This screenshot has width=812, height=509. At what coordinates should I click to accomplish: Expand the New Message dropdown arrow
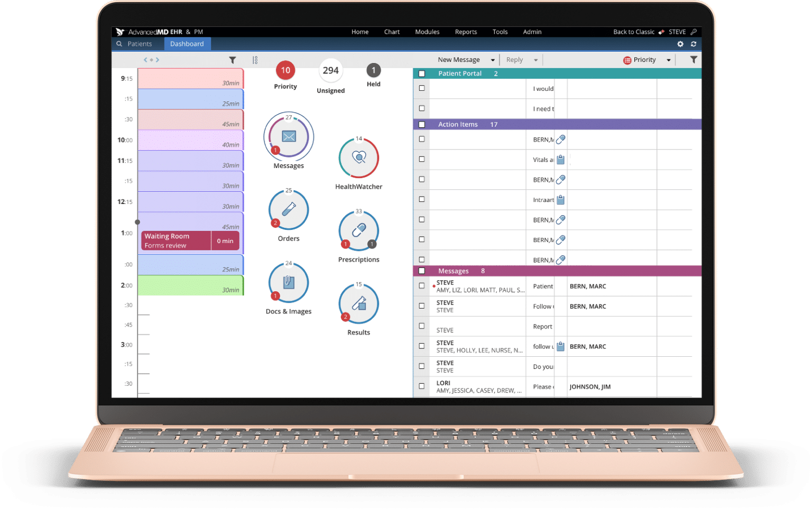[x=493, y=60]
